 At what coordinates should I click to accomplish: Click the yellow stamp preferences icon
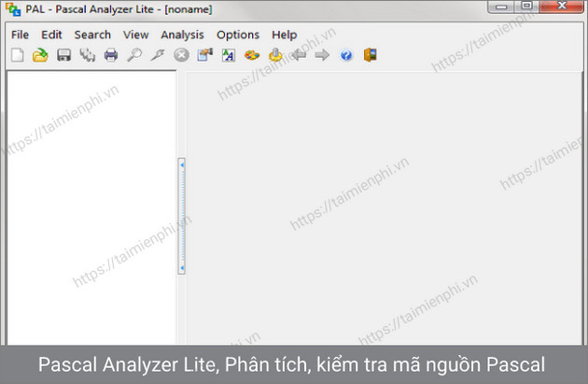pos(275,55)
